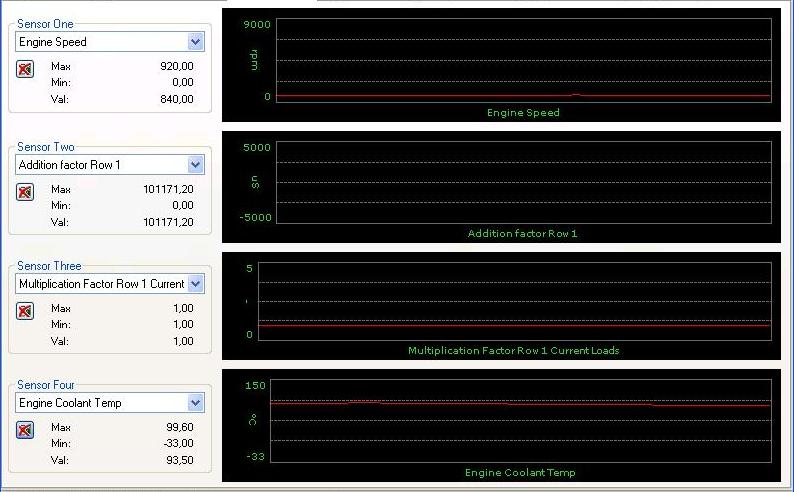The width and height of the screenshot is (794, 492).
Task: Click the red X icon under Sensor Three
Action: click(25, 311)
